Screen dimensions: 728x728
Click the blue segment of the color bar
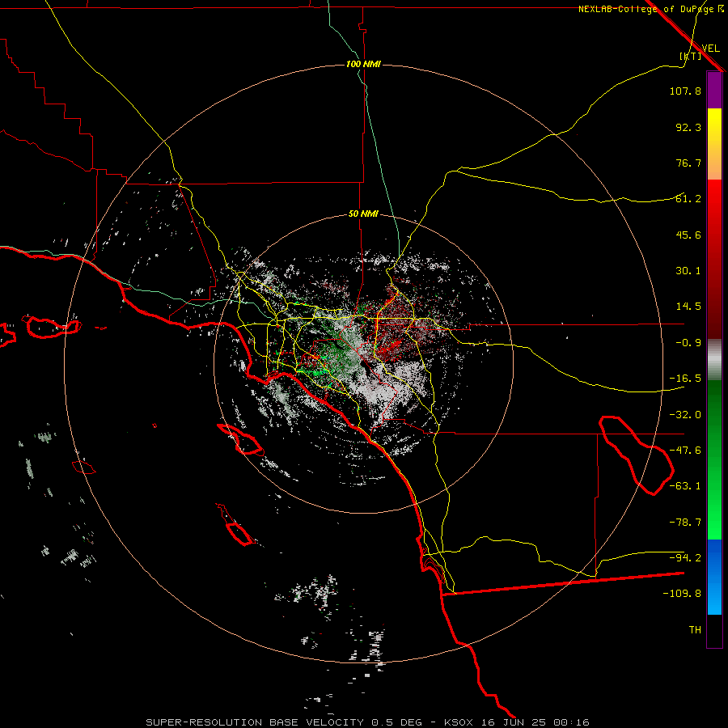[714, 577]
